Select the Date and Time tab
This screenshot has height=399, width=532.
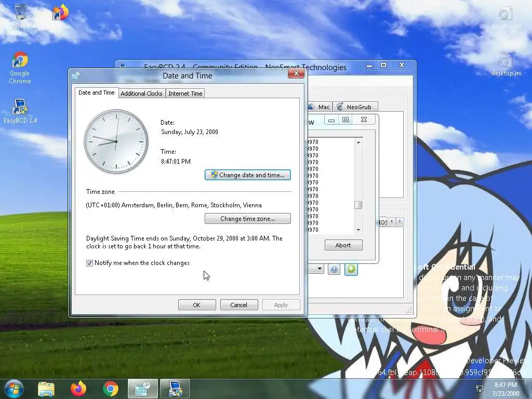[96, 92]
